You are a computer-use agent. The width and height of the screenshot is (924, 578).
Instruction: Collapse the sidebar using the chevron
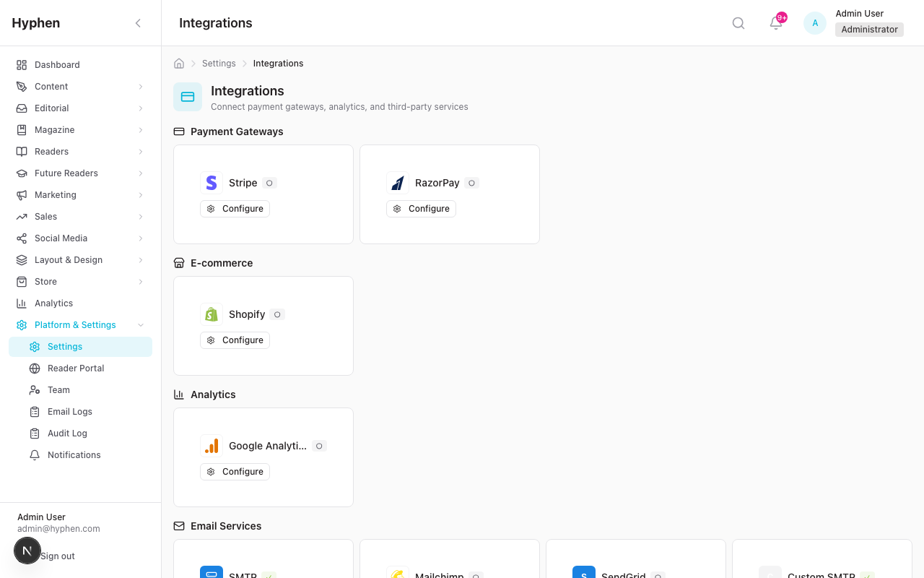coord(138,22)
